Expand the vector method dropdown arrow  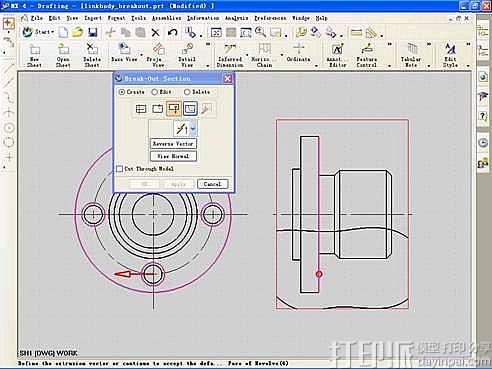[x=193, y=129]
